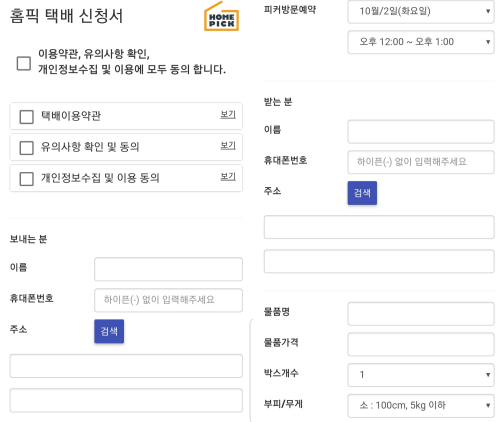Click sender address 검색 button
This screenshot has height=422, width=500.
(x=109, y=331)
